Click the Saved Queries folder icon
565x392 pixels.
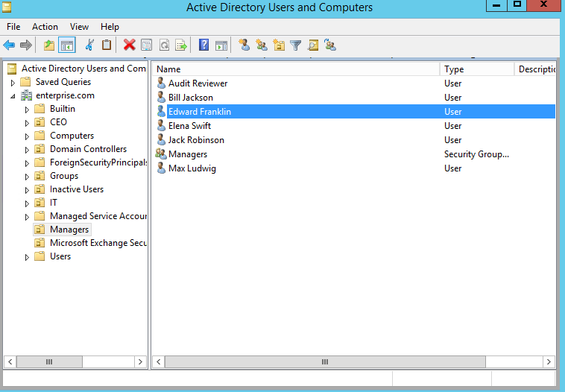[x=25, y=82]
